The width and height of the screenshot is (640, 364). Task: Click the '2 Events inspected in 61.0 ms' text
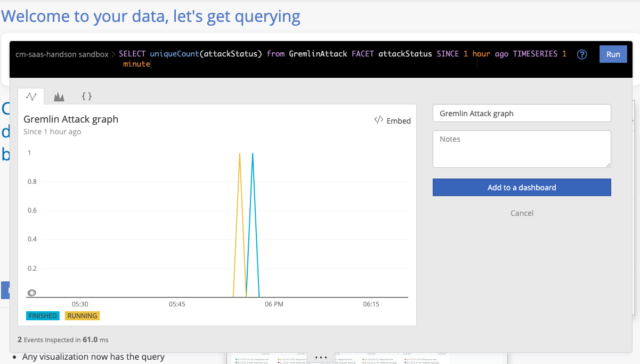63,340
